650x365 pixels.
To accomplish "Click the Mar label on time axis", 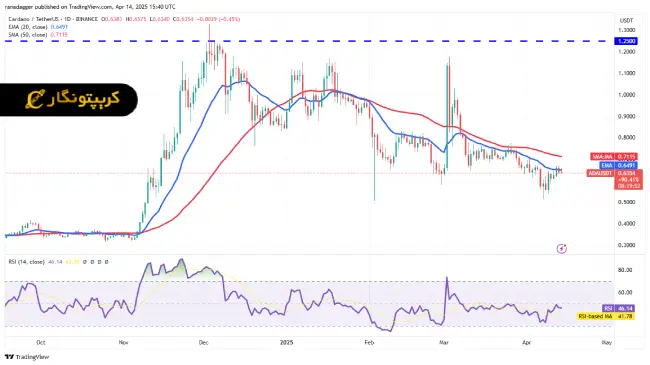I will coord(444,343).
